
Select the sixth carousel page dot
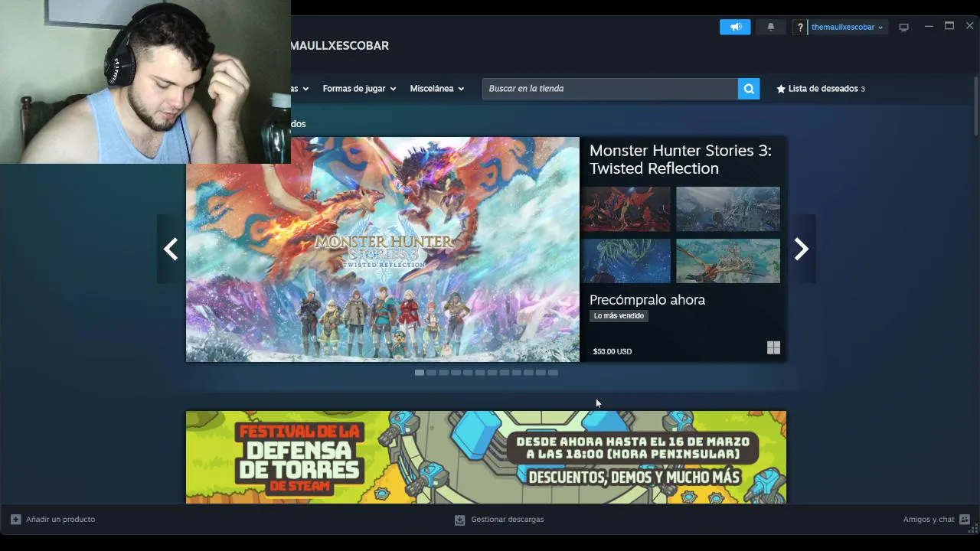click(480, 373)
